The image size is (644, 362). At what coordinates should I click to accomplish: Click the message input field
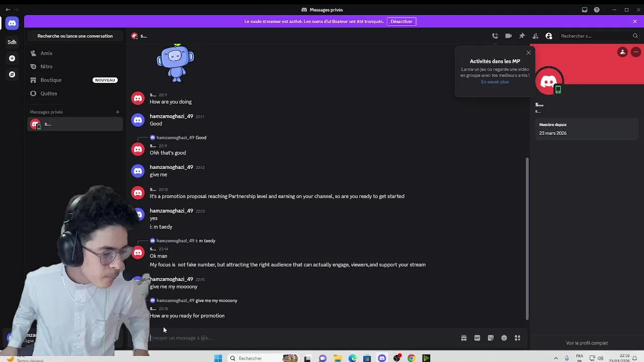pos(302,338)
